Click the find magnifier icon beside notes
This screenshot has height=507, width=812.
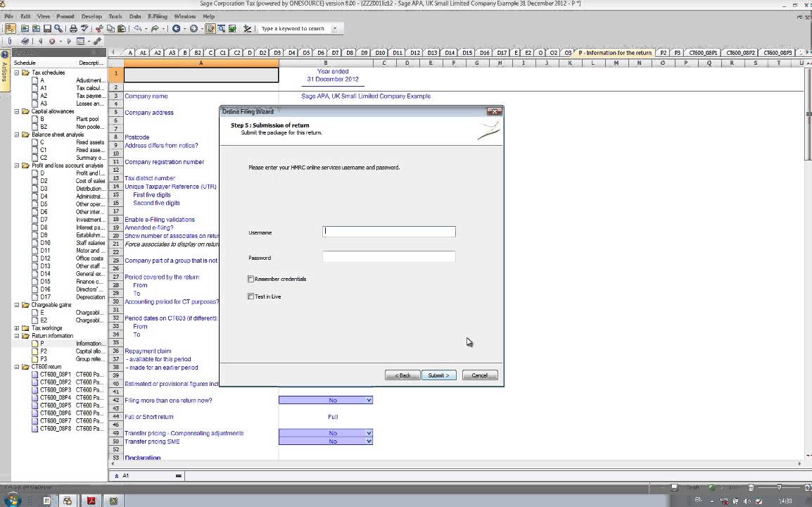(x=222, y=28)
